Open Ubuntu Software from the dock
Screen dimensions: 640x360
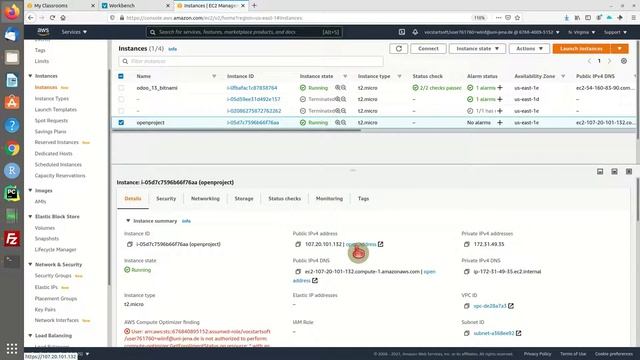click(12, 102)
